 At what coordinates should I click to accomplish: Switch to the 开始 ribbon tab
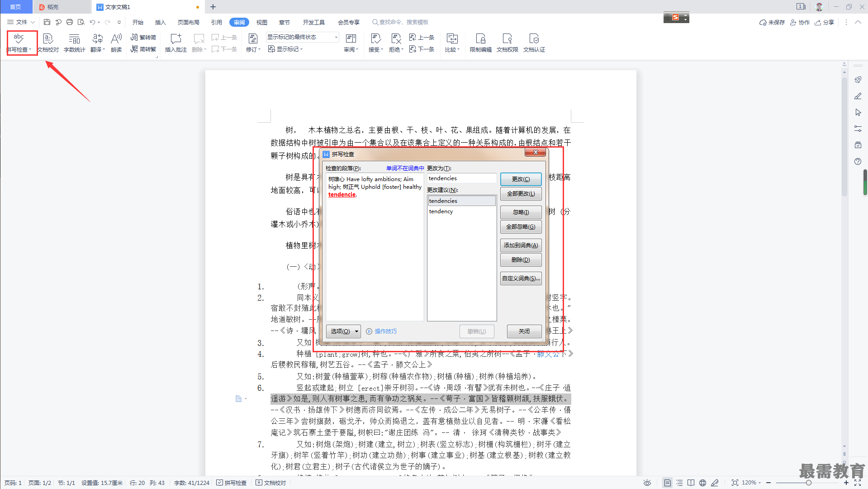pyautogui.click(x=138, y=22)
